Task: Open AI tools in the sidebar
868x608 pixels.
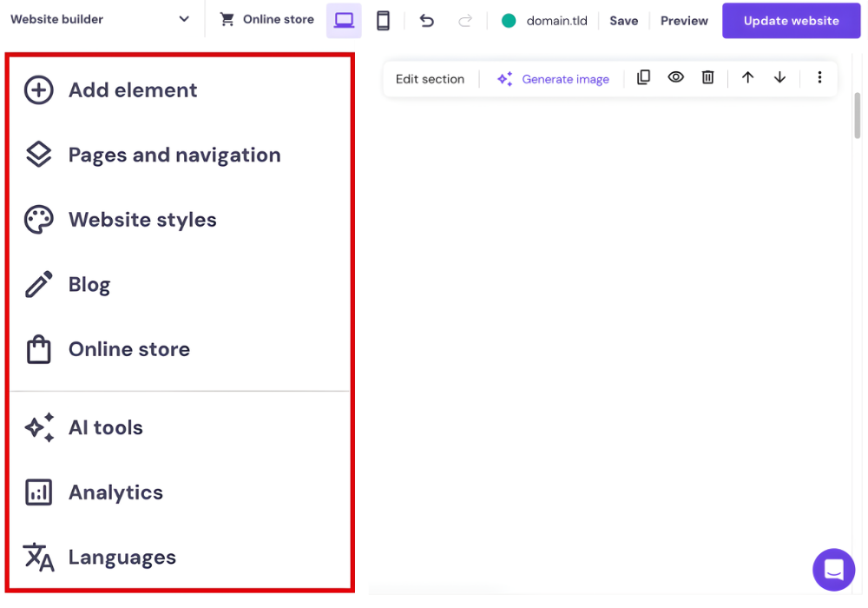Action: (x=105, y=427)
